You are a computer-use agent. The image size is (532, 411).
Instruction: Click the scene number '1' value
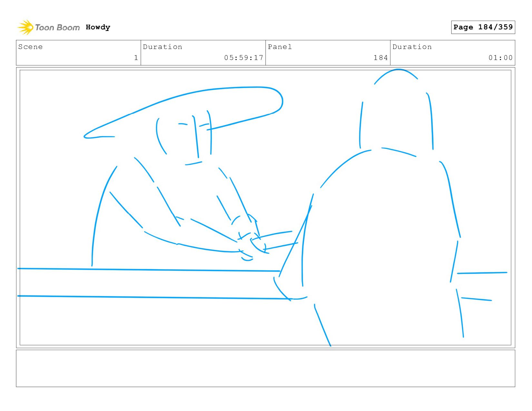point(136,58)
